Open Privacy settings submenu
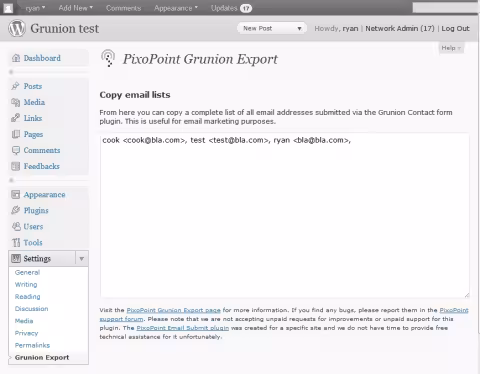480x374 pixels. [x=26, y=333]
